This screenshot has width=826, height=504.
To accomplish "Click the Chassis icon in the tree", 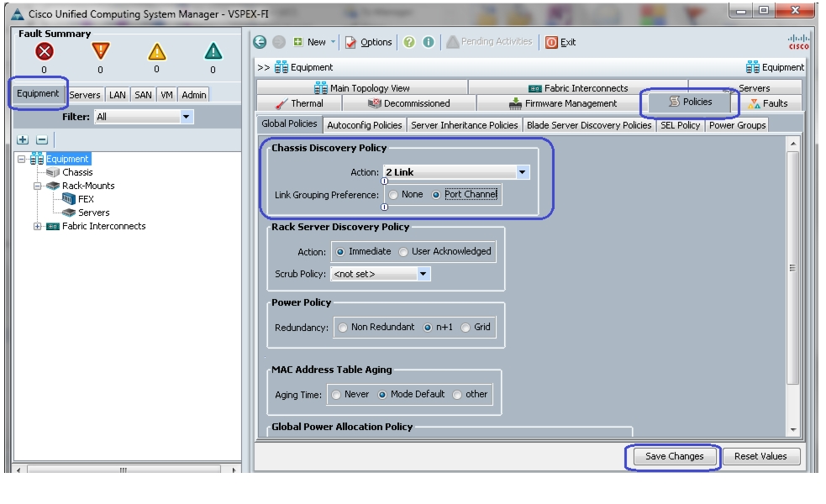I will point(53,172).
